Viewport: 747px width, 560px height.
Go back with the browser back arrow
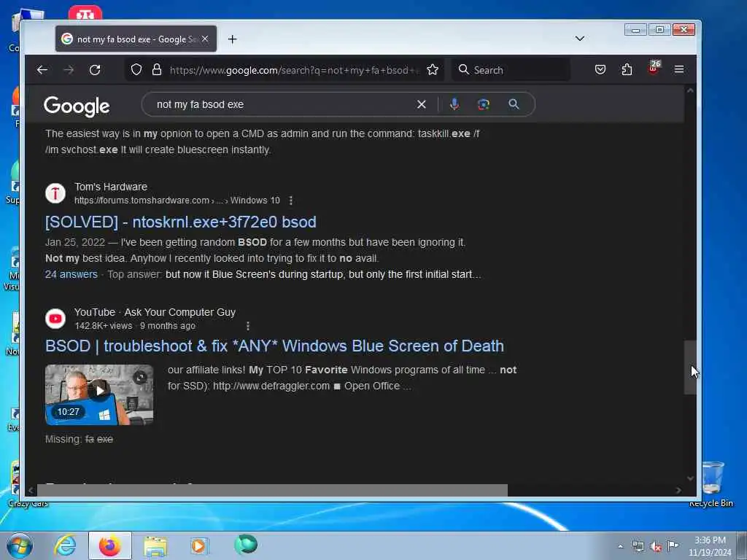[x=42, y=70]
